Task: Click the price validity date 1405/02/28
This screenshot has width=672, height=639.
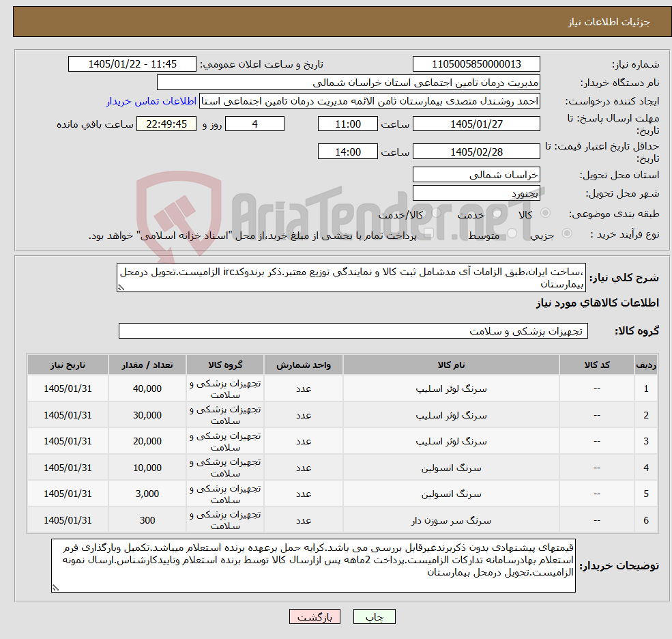Action: [x=476, y=152]
